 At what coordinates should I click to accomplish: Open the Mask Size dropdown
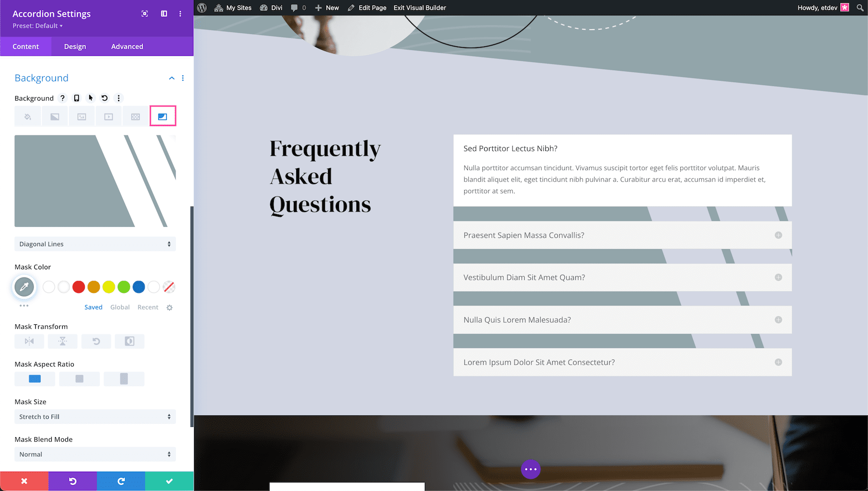click(x=95, y=416)
